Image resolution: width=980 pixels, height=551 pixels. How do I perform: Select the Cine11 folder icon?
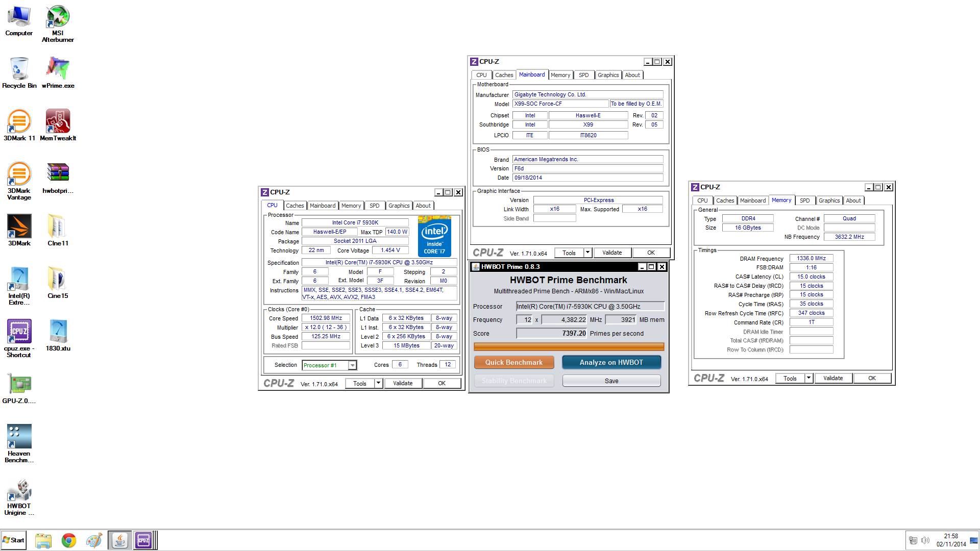pyautogui.click(x=58, y=231)
